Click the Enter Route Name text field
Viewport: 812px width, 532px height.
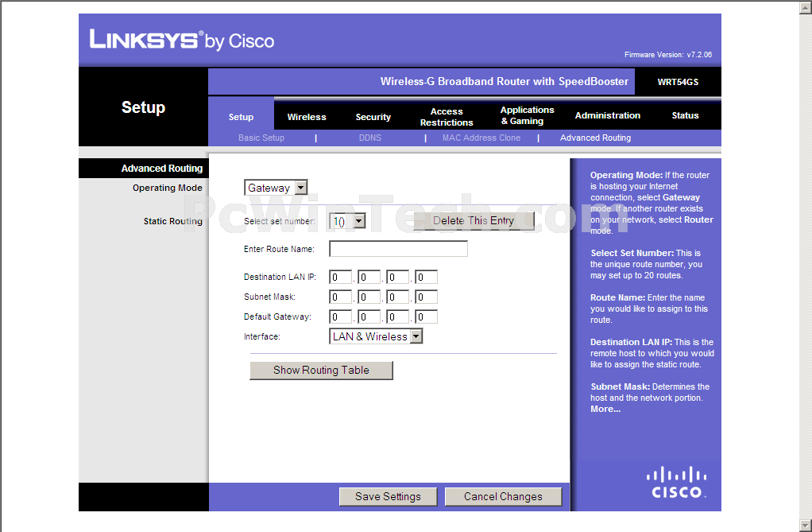point(398,250)
